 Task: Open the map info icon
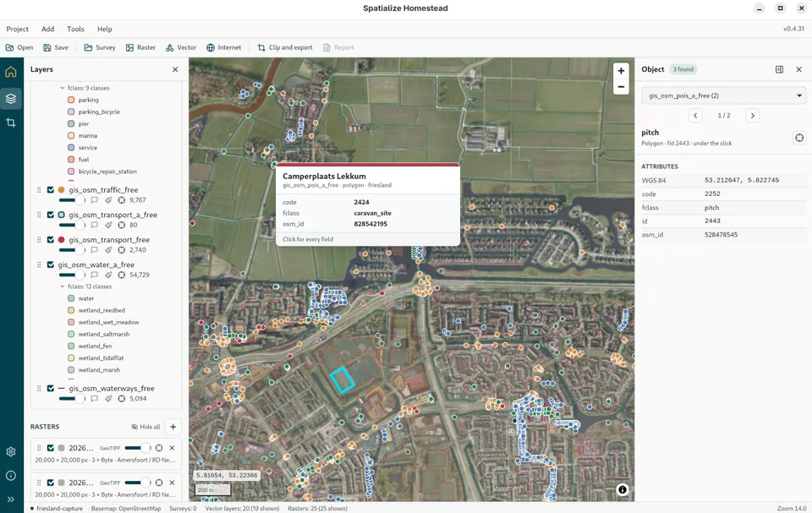(x=622, y=489)
